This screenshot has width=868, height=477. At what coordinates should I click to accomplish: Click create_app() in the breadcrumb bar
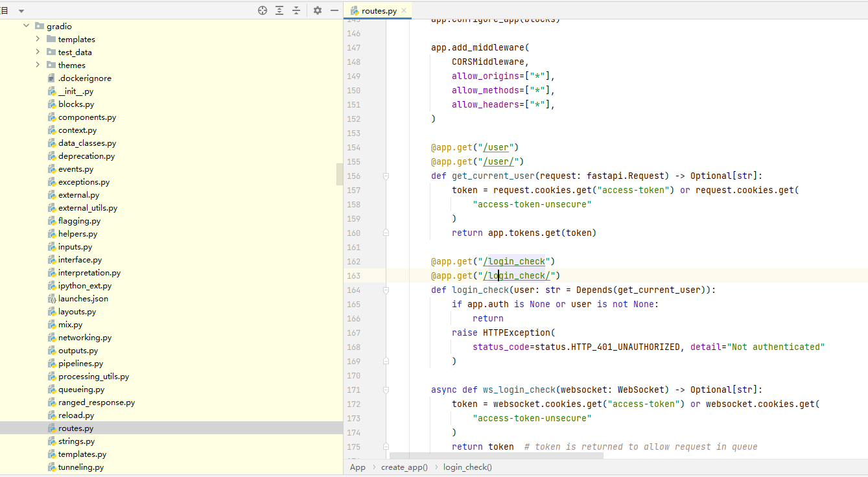tap(404, 467)
